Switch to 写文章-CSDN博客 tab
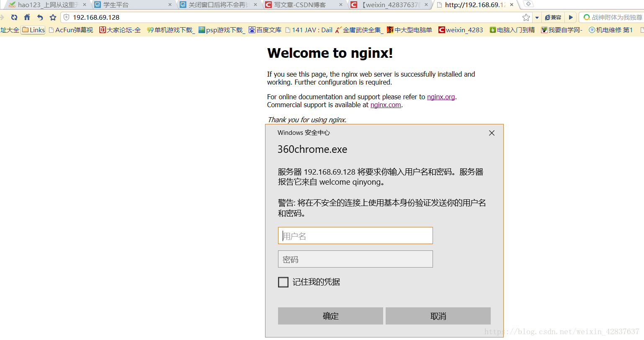The image size is (644, 340). tap(304, 5)
